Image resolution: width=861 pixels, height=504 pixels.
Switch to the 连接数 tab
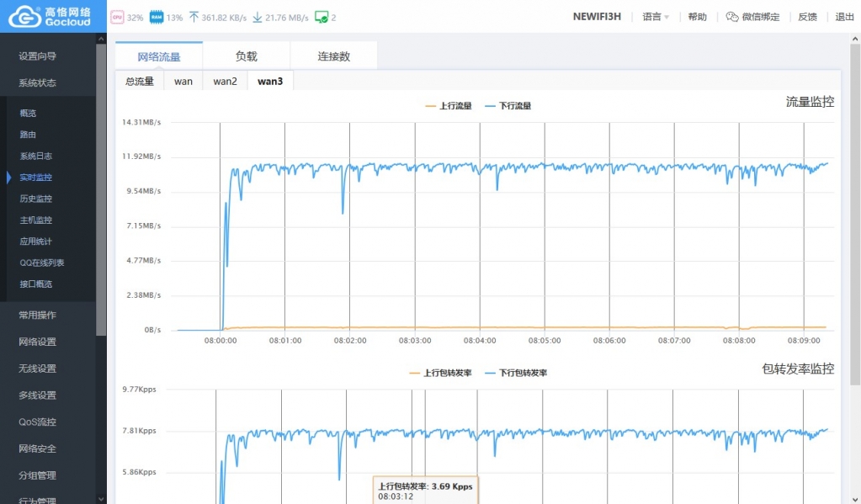pyautogui.click(x=333, y=56)
